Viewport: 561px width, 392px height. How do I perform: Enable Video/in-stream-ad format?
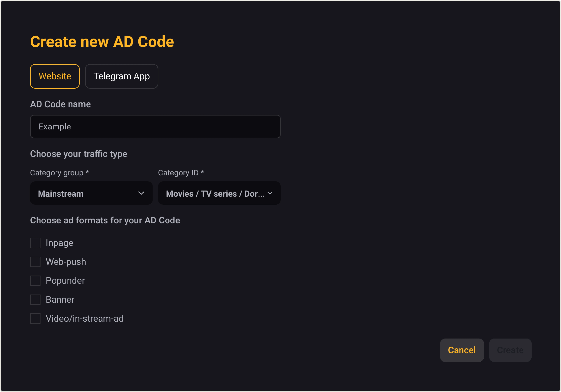(x=35, y=319)
